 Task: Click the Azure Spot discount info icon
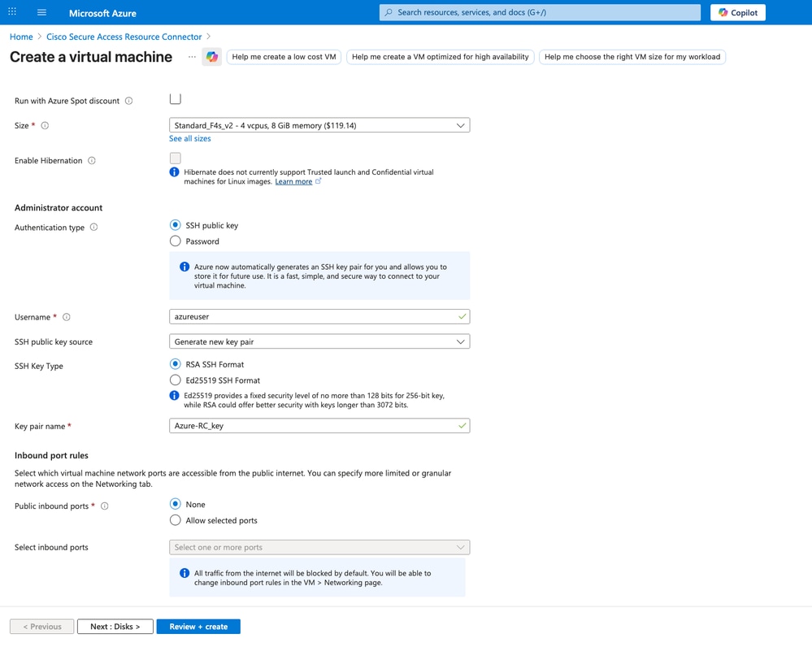click(128, 101)
